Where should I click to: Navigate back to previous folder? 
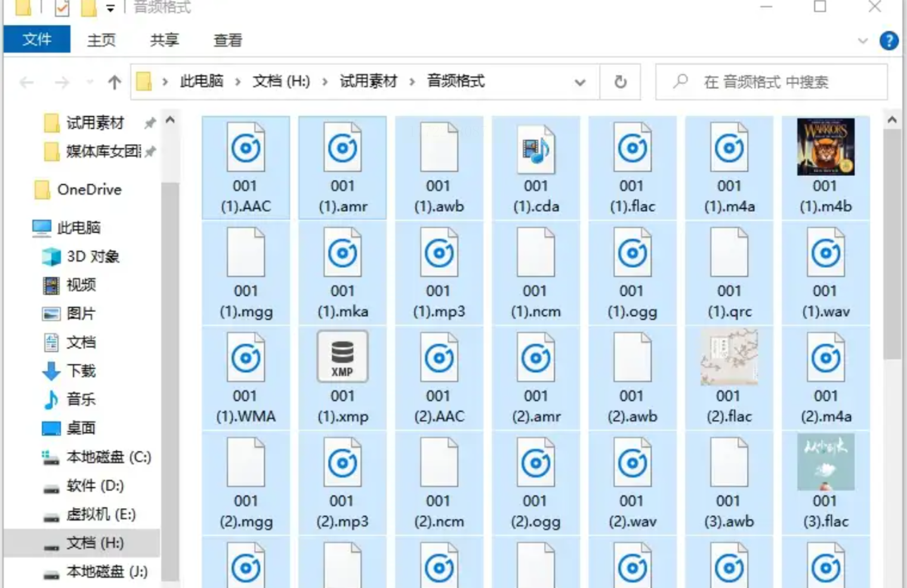(x=27, y=82)
